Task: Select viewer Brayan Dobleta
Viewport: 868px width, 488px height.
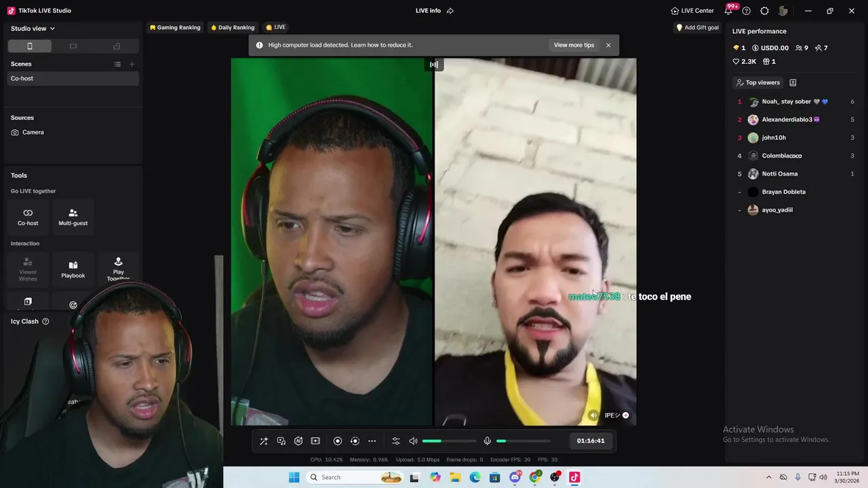Action: tap(795, 192)
